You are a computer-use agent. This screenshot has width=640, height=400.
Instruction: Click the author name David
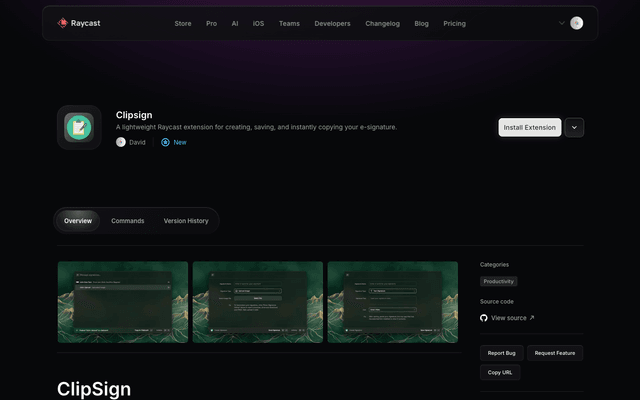coord(137,142)
